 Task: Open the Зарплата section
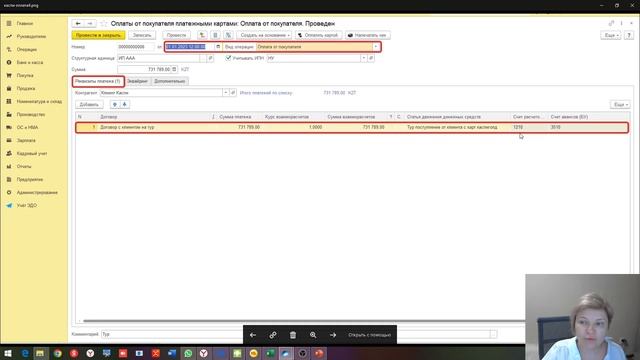click(26, 140)
